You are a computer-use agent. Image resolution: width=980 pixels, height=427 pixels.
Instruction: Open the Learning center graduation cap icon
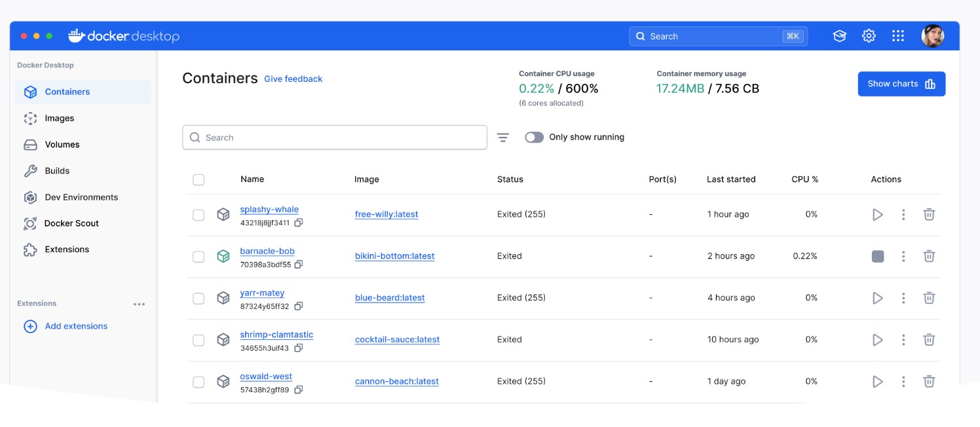tap(839, 36)
